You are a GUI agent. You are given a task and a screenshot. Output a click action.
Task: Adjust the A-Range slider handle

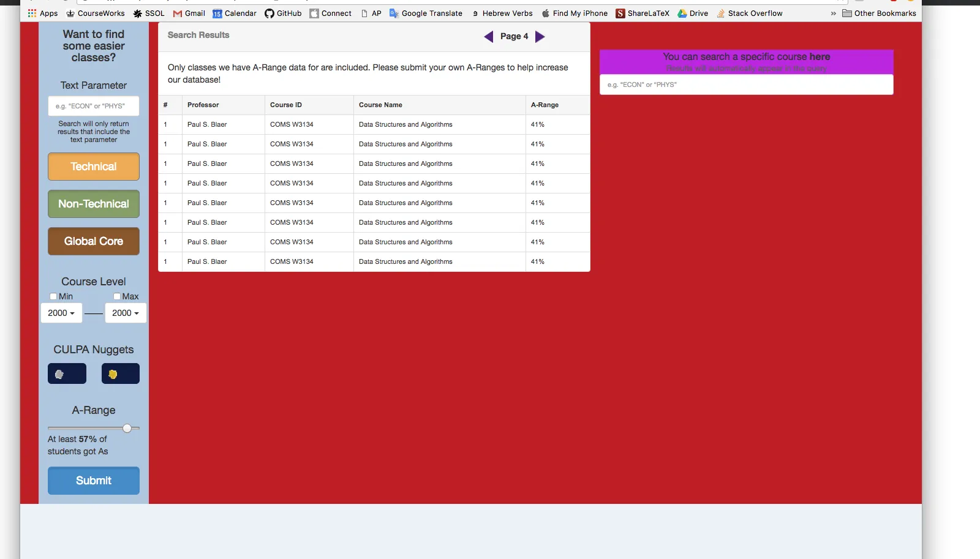click(127, 428)
